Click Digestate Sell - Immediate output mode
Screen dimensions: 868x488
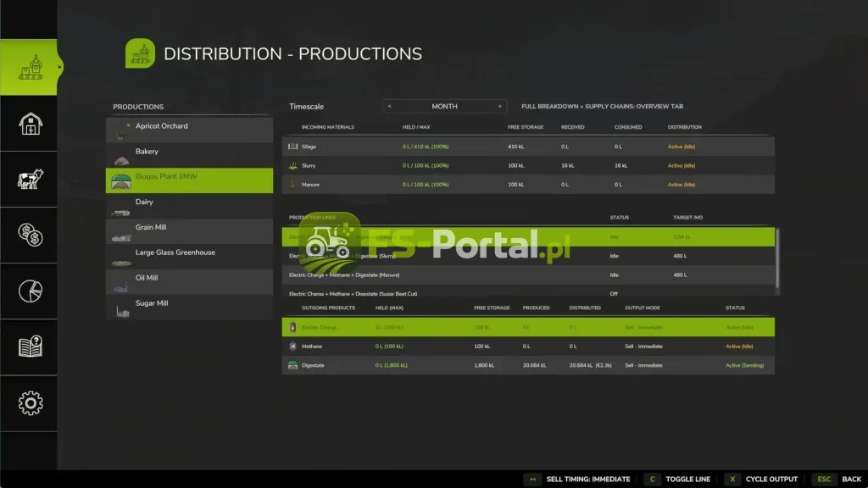[x=643, y=365]
